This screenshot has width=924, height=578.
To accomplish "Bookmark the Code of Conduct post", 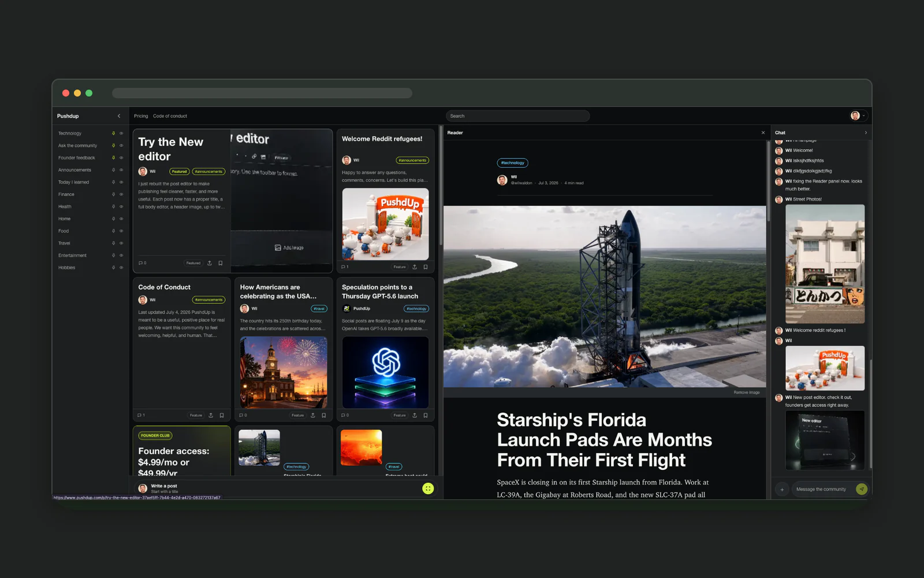I will 222,415.
